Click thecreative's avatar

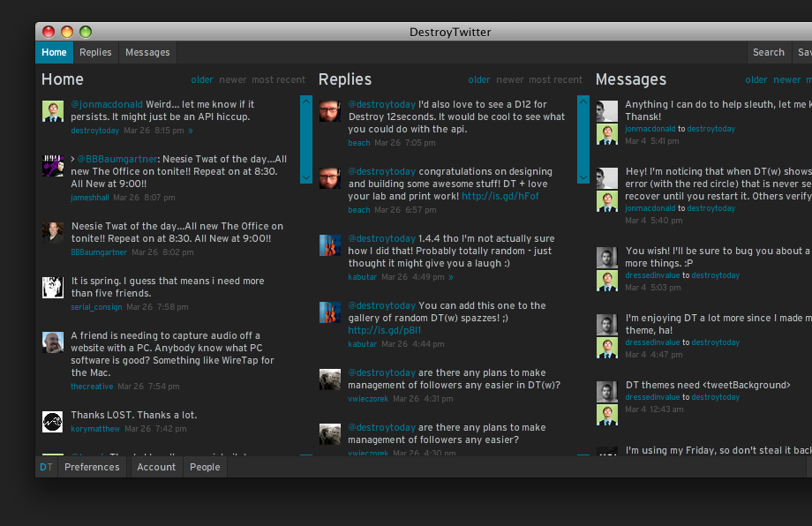53,342
